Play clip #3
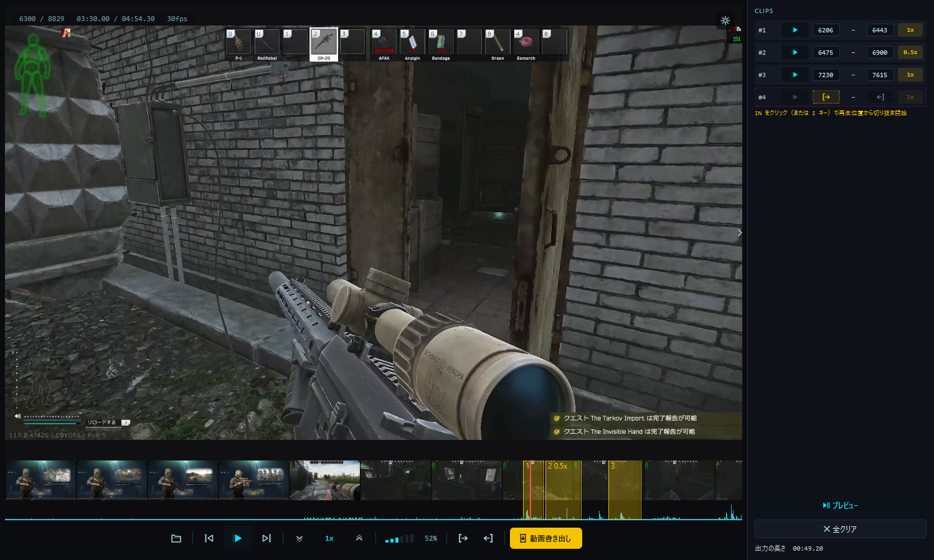 tap(795, 75)
